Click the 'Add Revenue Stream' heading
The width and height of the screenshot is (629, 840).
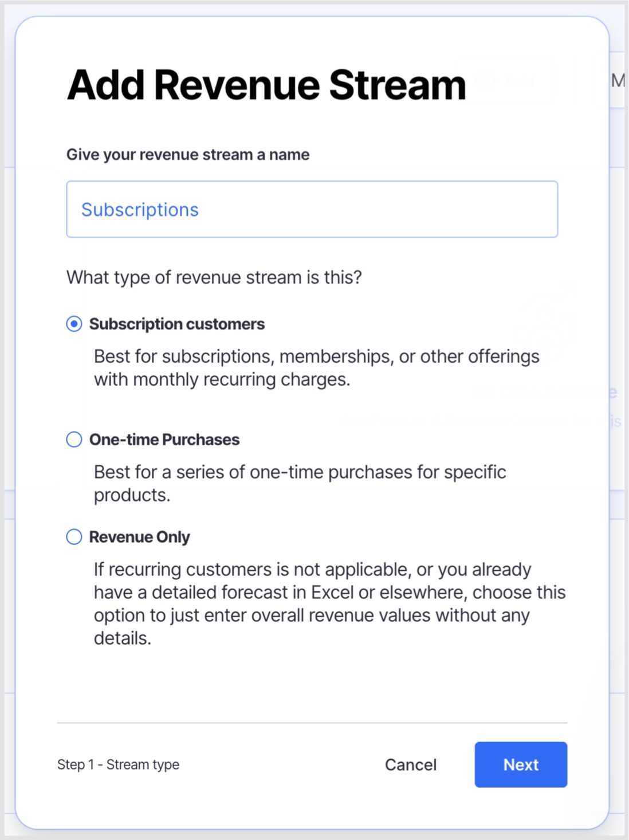pyautogui.click(x=266, y=85)
